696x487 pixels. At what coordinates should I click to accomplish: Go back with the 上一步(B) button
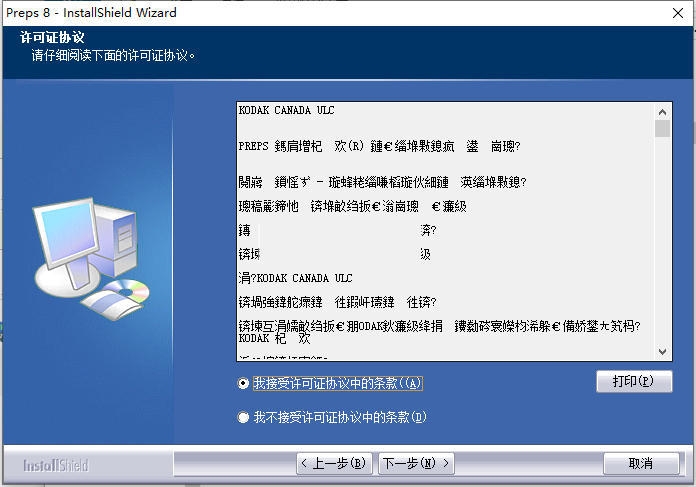click(334, 463)
